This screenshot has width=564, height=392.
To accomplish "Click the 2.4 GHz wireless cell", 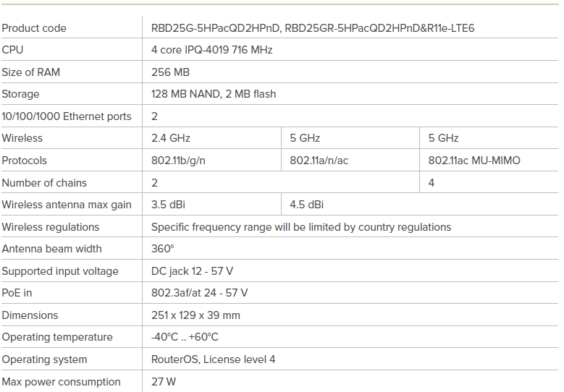I will (x=171, y=138).
